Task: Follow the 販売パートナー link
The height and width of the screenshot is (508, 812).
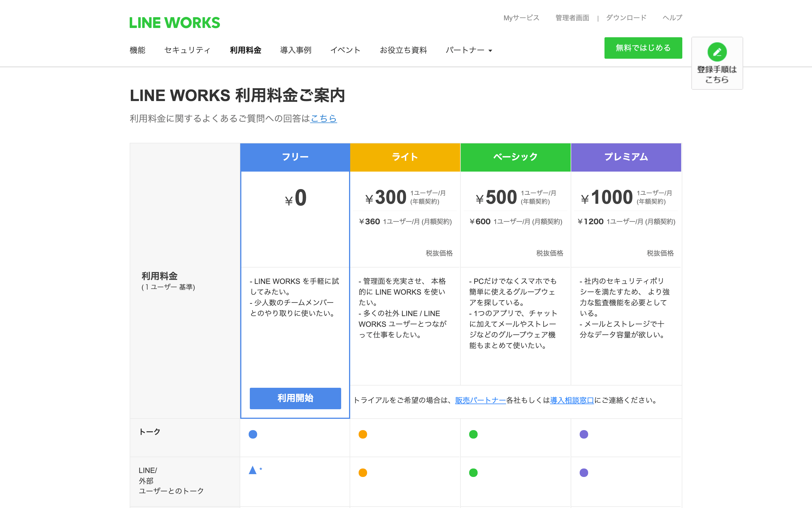Action: click(x=480, y=400)
